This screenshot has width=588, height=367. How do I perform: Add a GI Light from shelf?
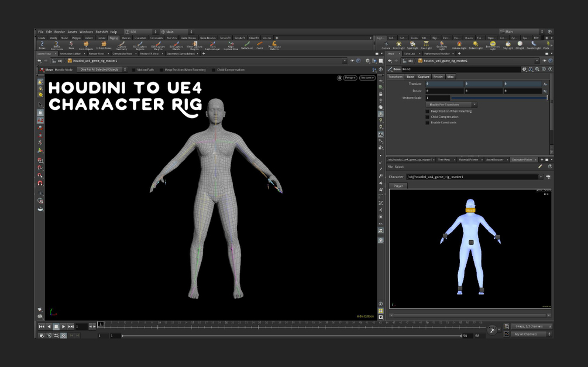(520, 46)
